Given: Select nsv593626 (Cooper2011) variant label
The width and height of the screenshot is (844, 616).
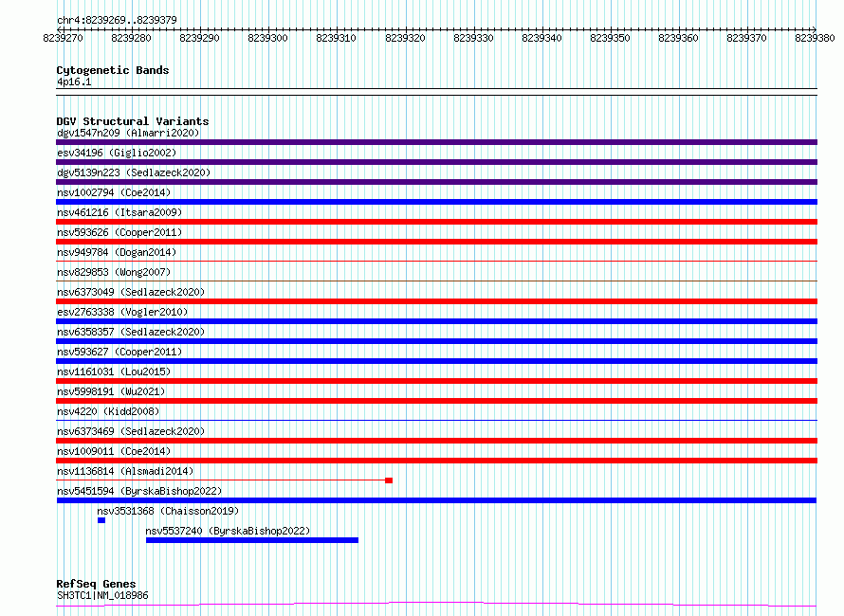Looking at the screenshot, I should coord(119,232).
